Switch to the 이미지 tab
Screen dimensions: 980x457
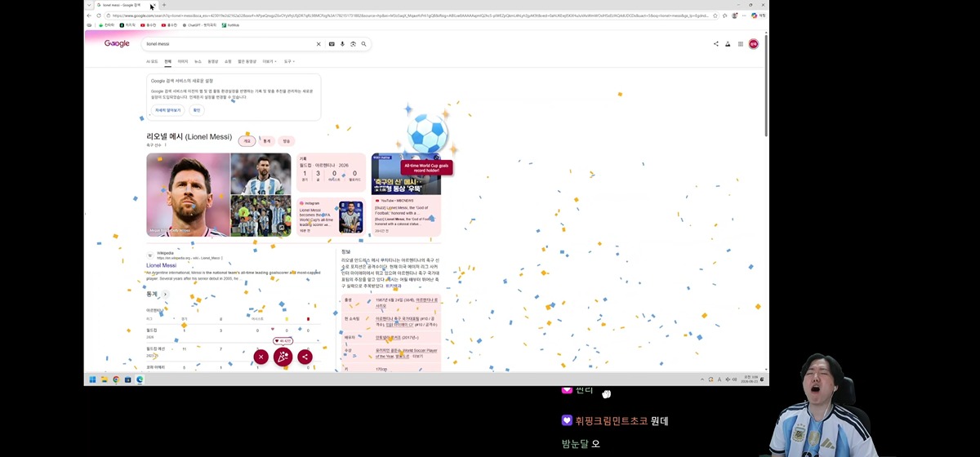click(x=183, y=61)
